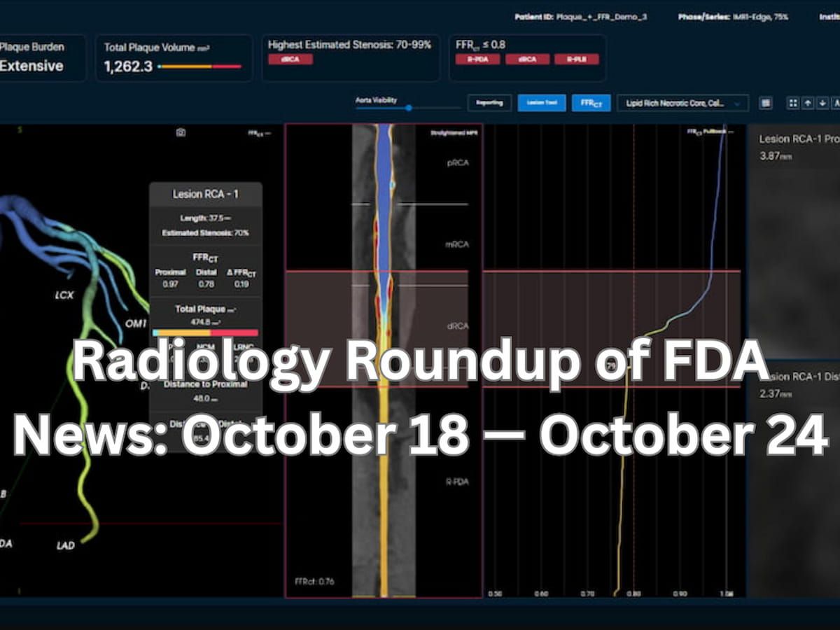Image resolution: width=840 pixels, height=630 pixels.
Task: Open the table layout icon beside the plaque dropdown
Action: [x=766, y=103]
